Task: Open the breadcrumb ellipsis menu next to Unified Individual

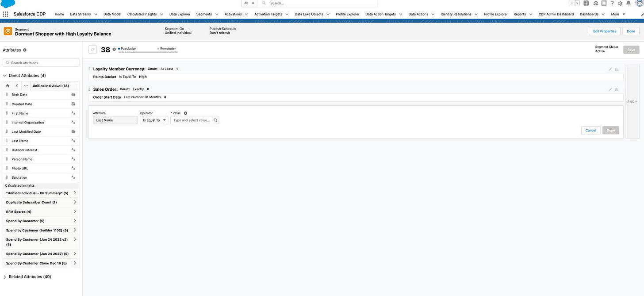Action: coord(26,85)
